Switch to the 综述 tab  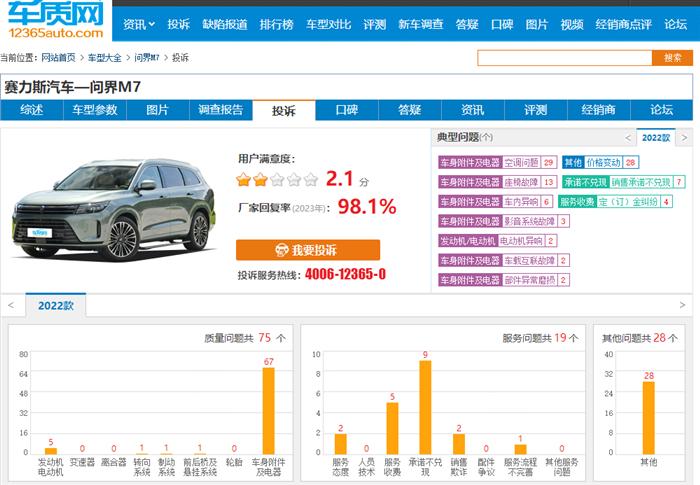[x=32, y=110]
